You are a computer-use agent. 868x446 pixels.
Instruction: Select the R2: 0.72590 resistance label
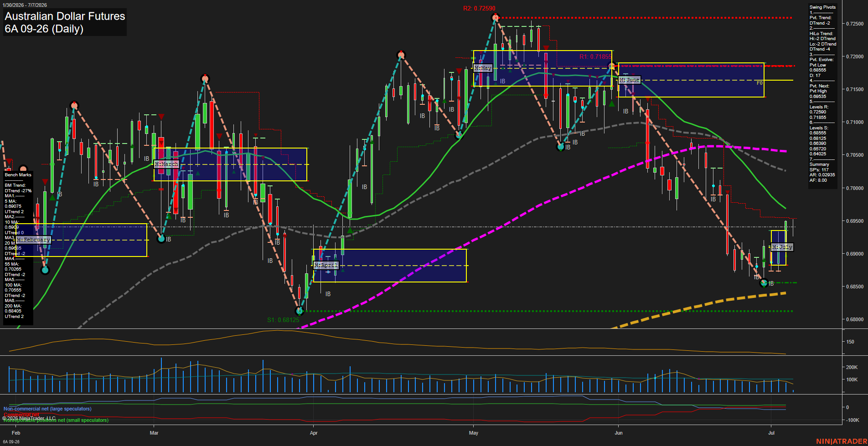[x=479, y=8]
